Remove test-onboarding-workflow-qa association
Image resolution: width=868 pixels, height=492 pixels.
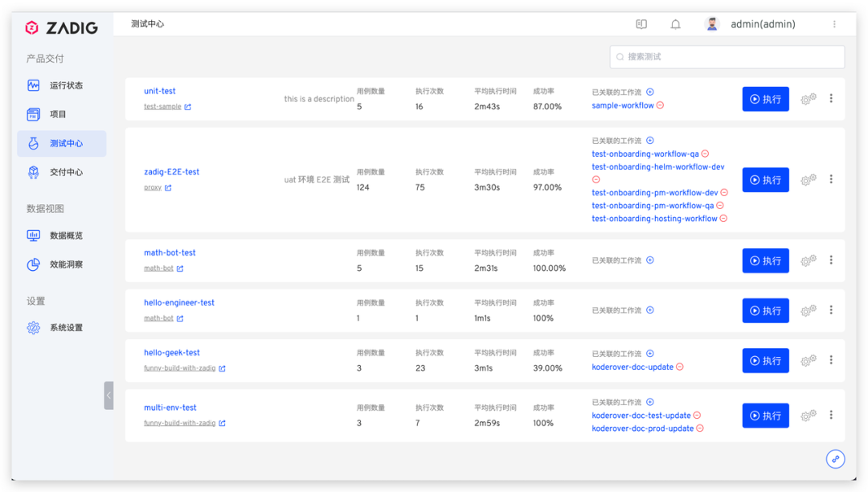(706, 154)
